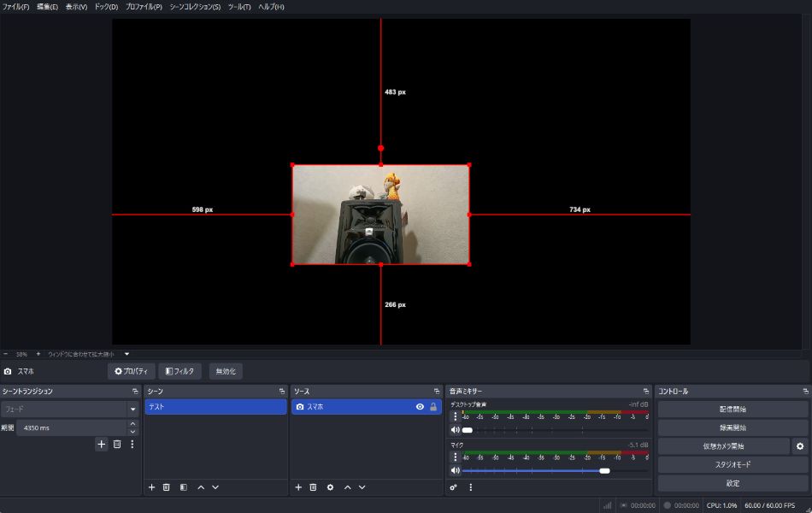Delete the selected scene using the trash icon
Image resolution: width=812 pixels, height=513 pixels.
167,487
